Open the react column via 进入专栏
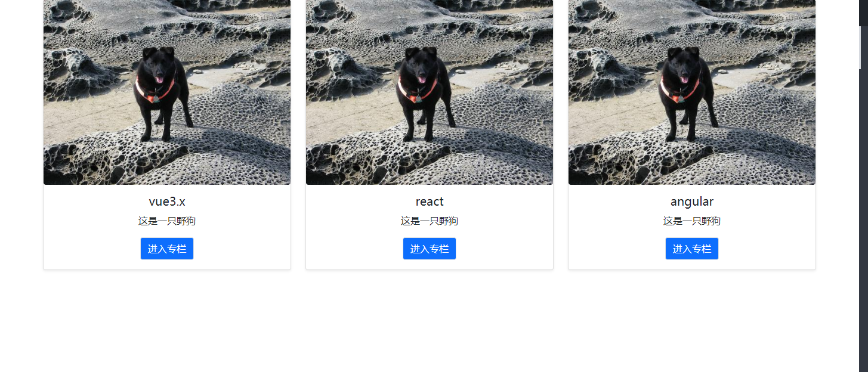The width and height of the screenshot is (868, 372). [430, 249]
